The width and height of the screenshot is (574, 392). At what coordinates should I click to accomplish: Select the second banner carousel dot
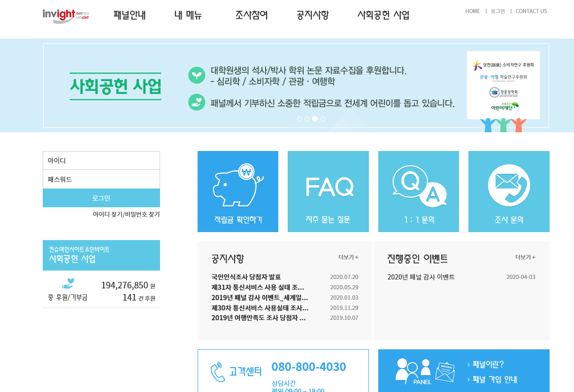click(307, 119)
